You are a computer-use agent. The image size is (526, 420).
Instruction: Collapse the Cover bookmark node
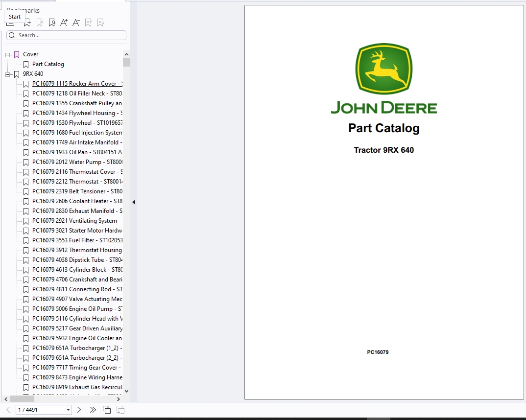coord(8,55)
